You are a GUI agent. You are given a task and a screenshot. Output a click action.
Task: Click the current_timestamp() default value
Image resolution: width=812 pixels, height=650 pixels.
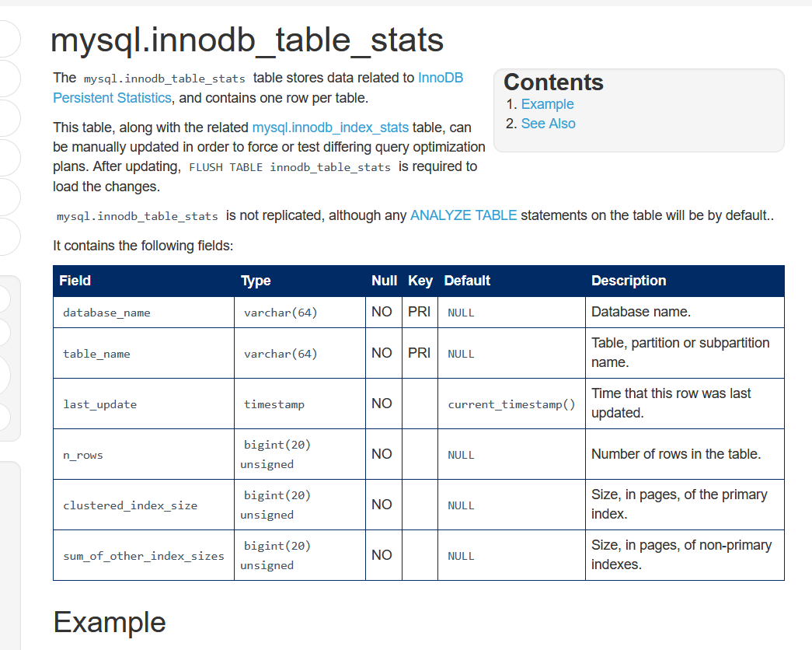[x=511, y=404]
